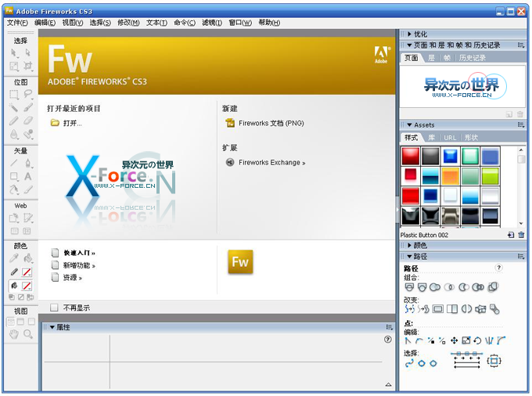532x396 pixels.
Task: Click the page thumbnail in 页面 panel
Action: tap(462, 87)
